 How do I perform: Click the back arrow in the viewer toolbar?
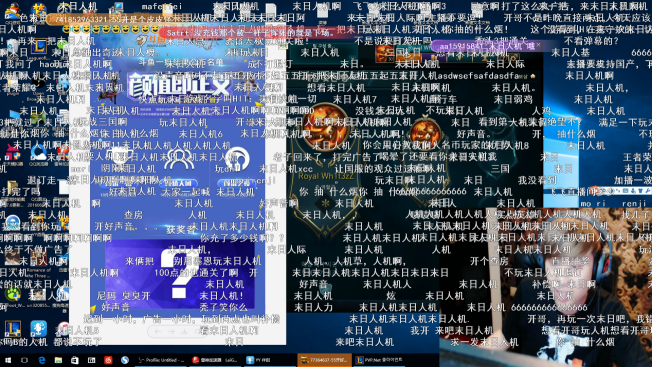click(x=158, y=332)
